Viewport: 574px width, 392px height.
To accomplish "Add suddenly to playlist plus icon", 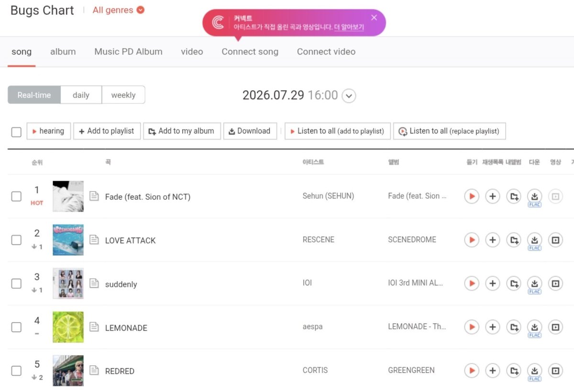I will tap(493, 283).
